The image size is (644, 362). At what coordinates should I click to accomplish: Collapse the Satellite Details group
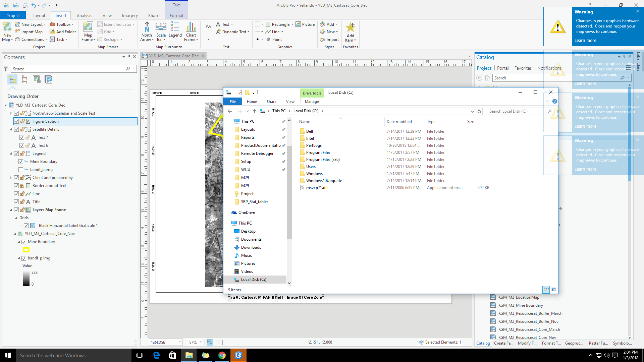11,129
